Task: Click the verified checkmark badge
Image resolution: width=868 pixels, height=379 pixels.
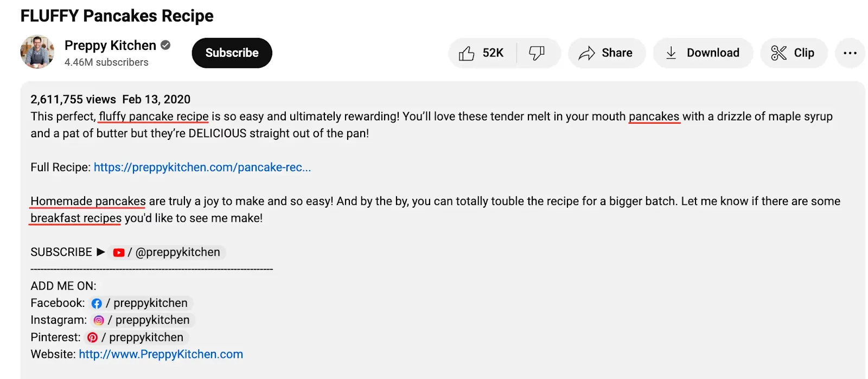Action: coord(165,46)
